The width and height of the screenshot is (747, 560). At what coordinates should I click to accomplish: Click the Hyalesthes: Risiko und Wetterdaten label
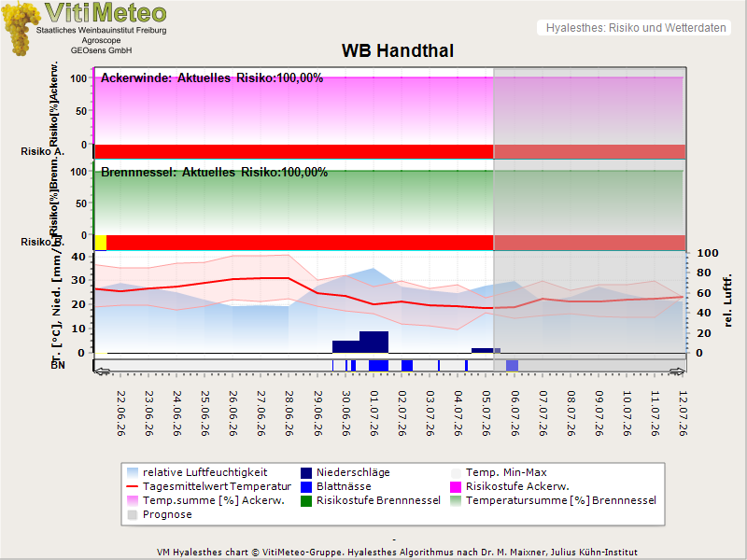click(x=636, y=28)
